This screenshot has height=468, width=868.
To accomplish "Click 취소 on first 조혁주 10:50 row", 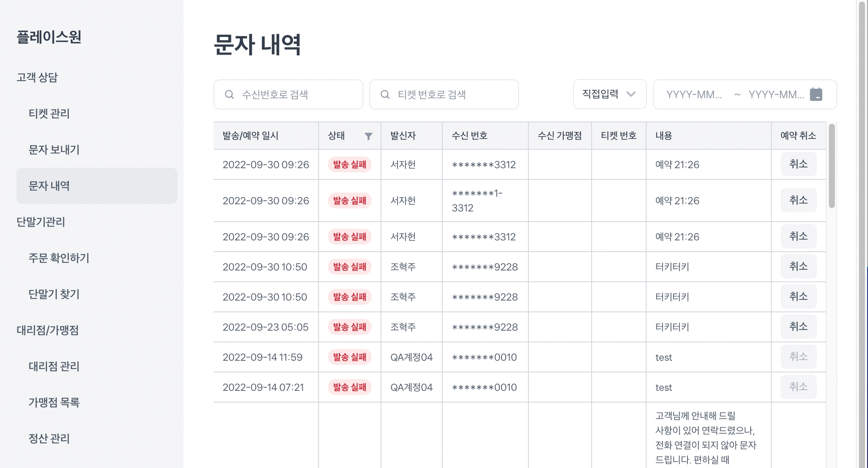I will tap(798, 267).
